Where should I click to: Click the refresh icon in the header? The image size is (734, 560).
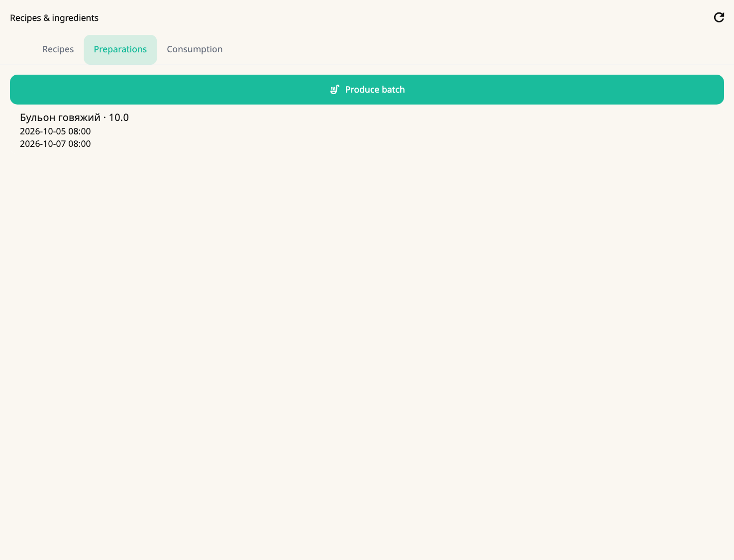coord(719,17)
